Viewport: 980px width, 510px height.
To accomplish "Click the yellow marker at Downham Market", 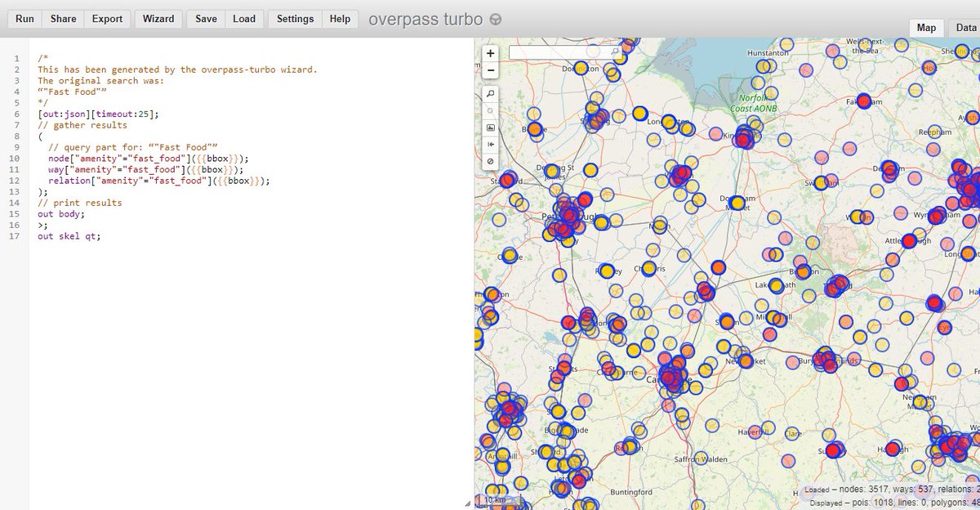I will (737, 203).
